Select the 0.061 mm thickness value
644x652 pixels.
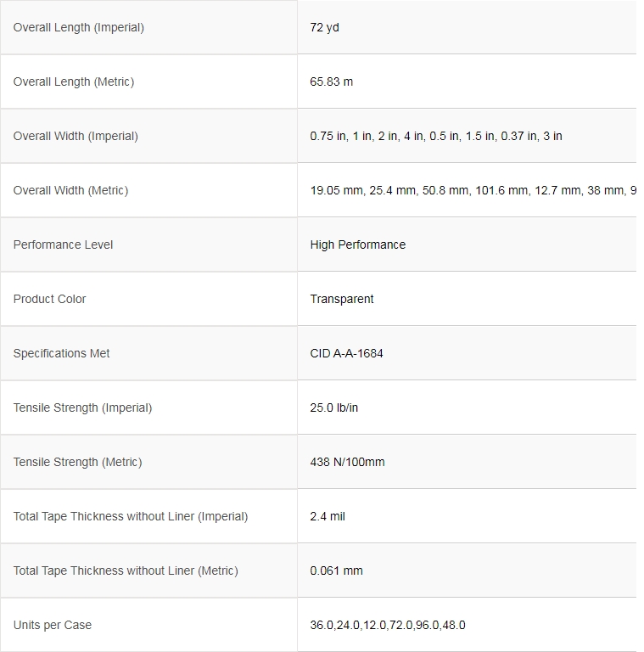(x=337, y=570)
